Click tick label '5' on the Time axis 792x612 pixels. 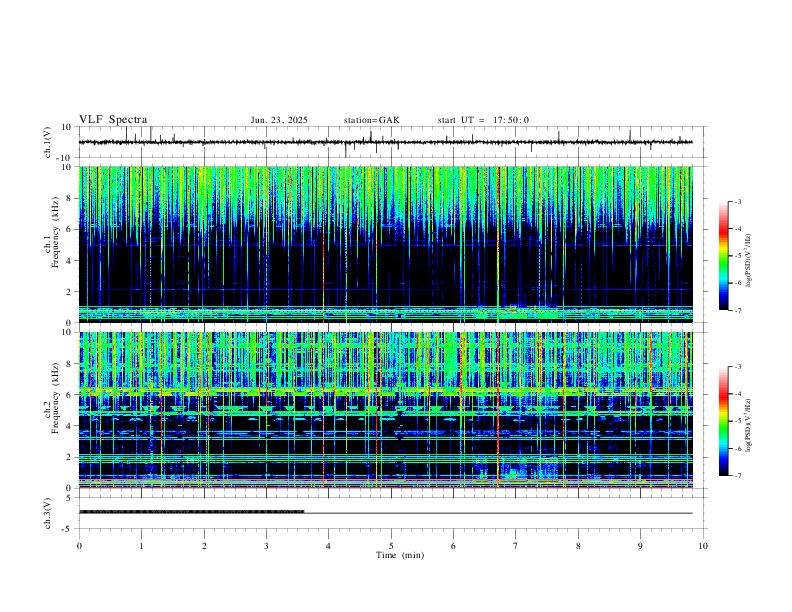pos(391,546)
